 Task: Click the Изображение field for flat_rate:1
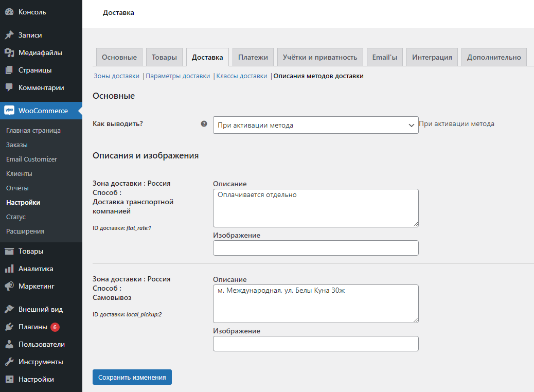pyautogui.click(x=316, y=248)
